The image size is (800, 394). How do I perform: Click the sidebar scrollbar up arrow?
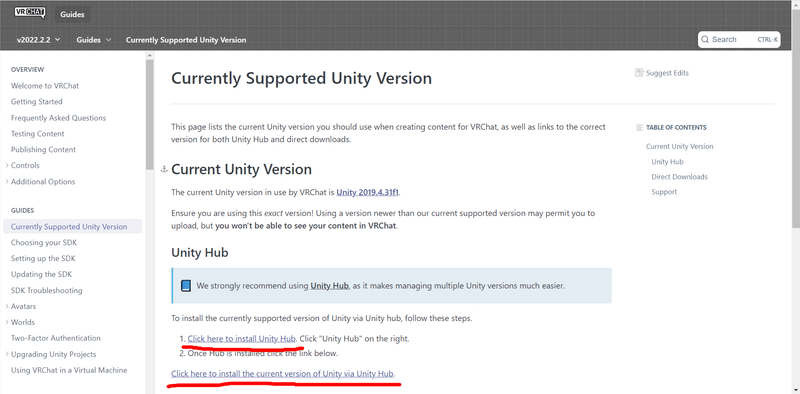click(149, 55)
